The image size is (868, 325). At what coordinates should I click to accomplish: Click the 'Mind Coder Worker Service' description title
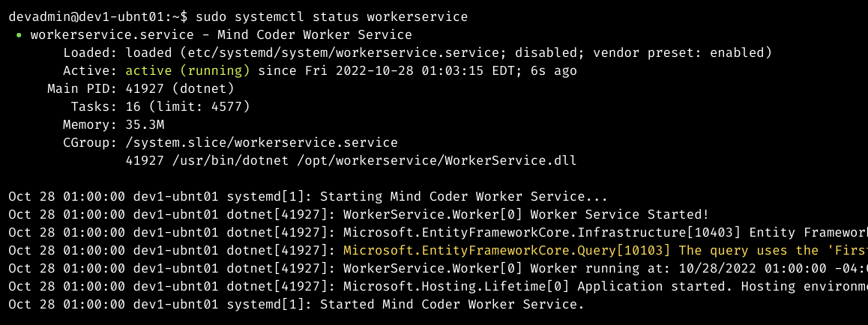pyautogui.click(x=314, y=34)
